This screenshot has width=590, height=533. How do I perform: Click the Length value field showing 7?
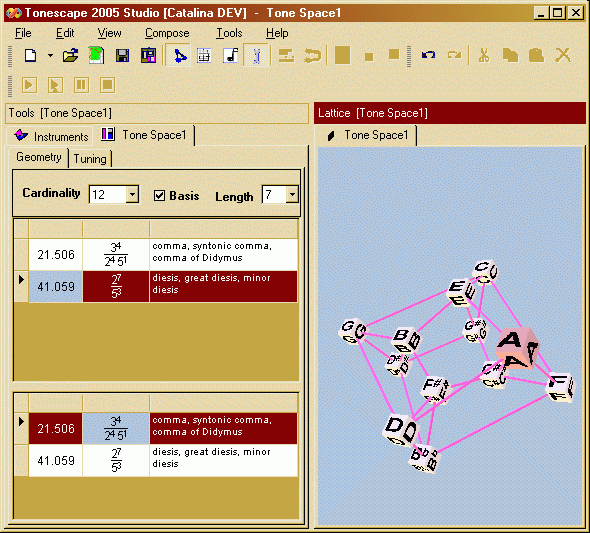click(274, 194)
